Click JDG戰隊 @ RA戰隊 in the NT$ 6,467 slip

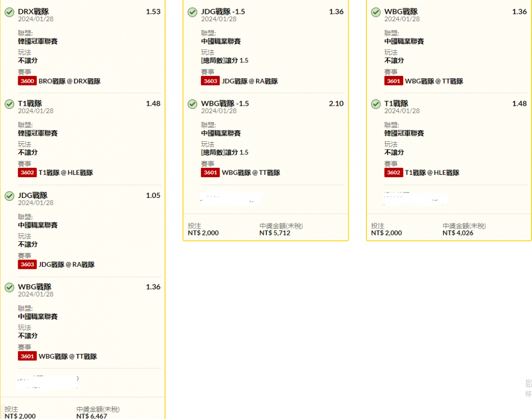click(x=66, y=265)
